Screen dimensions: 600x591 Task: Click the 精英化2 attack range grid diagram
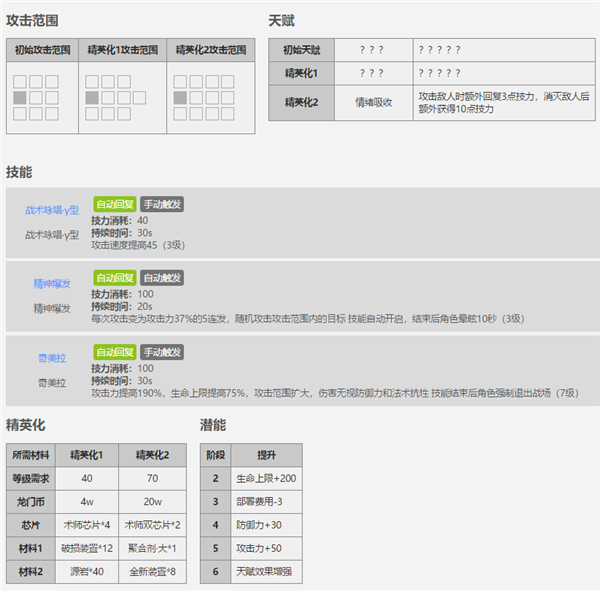pyautogui.click(x=204, y=98)
